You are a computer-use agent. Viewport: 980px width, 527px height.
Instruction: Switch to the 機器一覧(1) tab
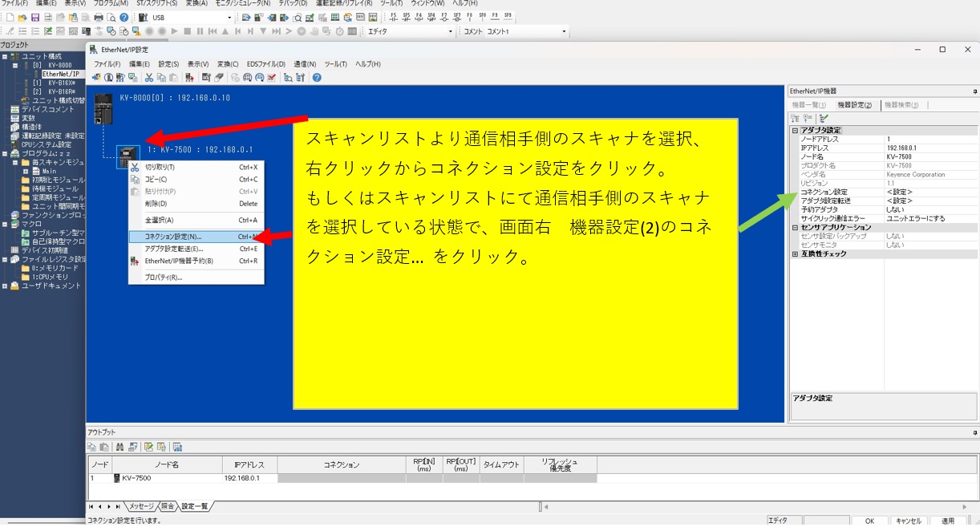pos(809,105)
